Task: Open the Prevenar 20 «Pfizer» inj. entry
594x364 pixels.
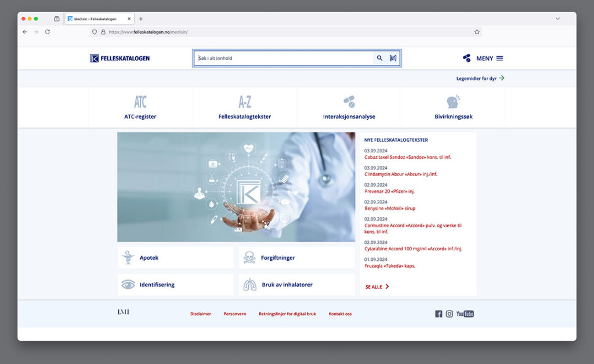Action: tap(389, 191)
